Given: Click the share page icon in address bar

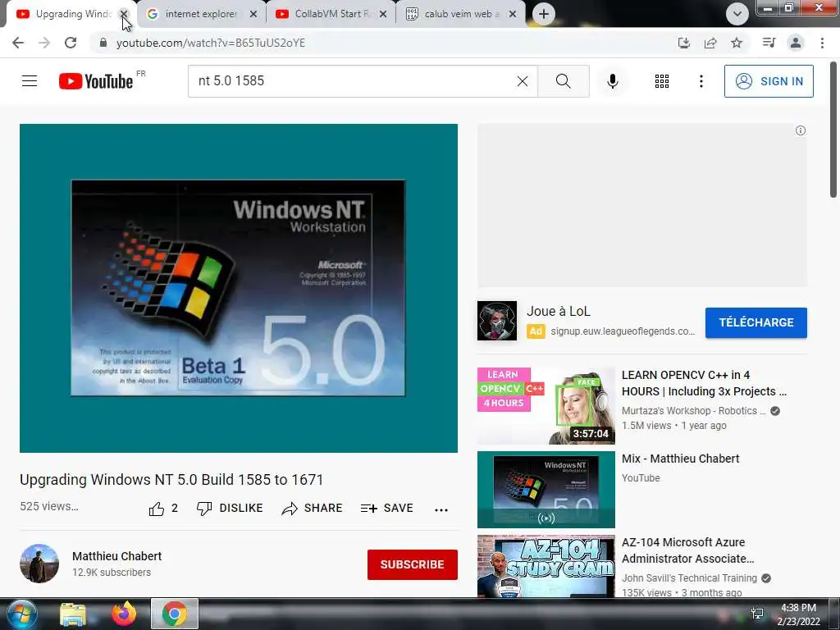Looking at the screenshot, I should pos(710,43).
